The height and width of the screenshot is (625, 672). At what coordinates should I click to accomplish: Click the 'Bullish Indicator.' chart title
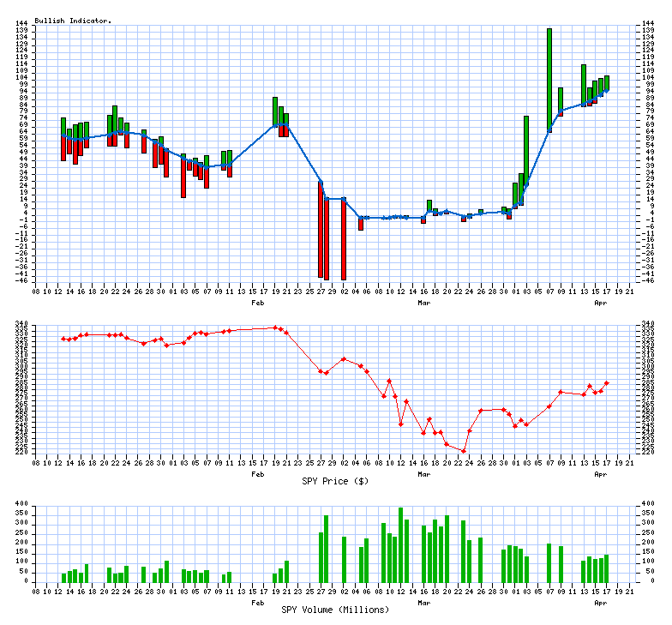[x=73, y=20]
